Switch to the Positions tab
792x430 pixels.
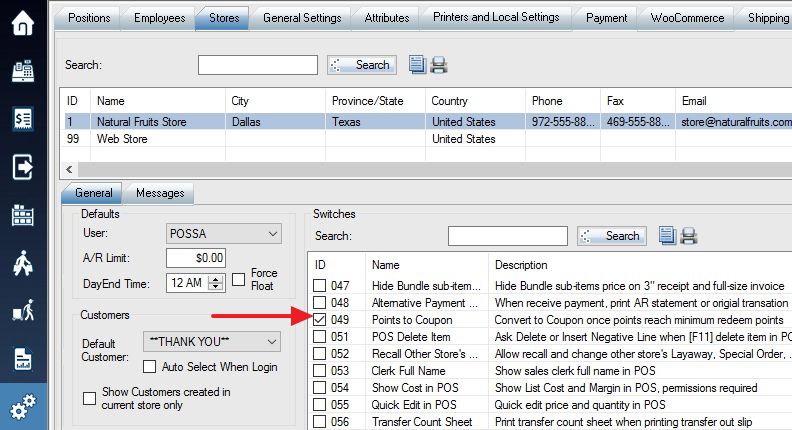coord(89,18)
